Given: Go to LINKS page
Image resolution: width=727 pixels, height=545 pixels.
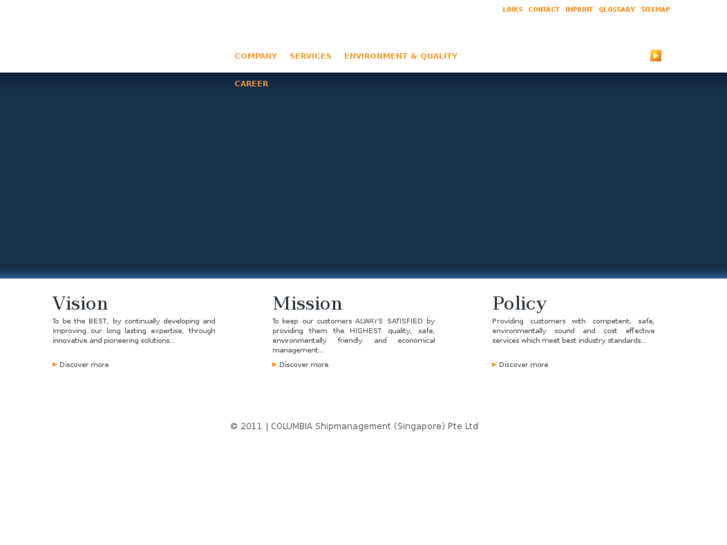Looking at the screenshot, I should (512, 9).
